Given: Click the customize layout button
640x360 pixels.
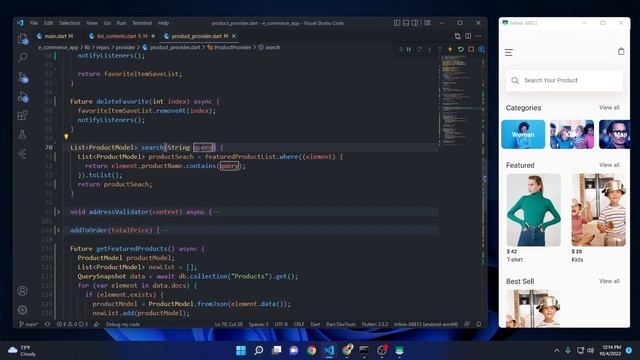Looking at the screenshot, I should [x=427, y=23].
